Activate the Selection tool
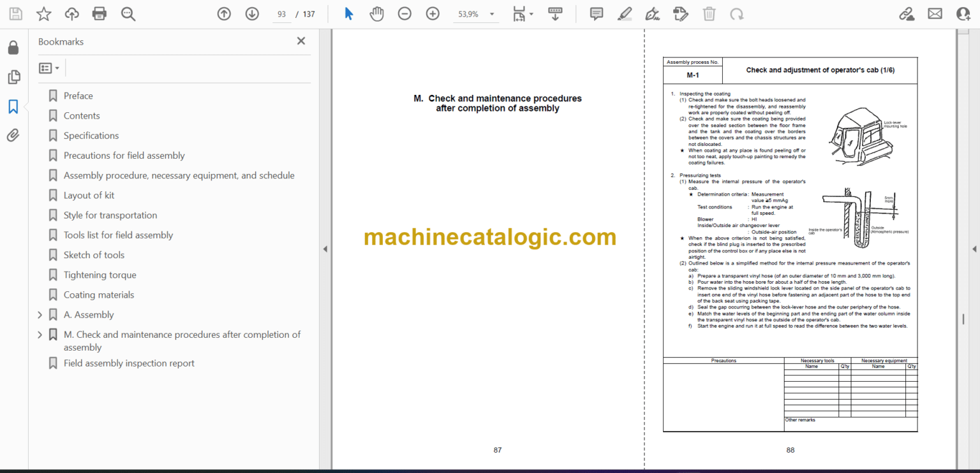 [x=348, y=13]
